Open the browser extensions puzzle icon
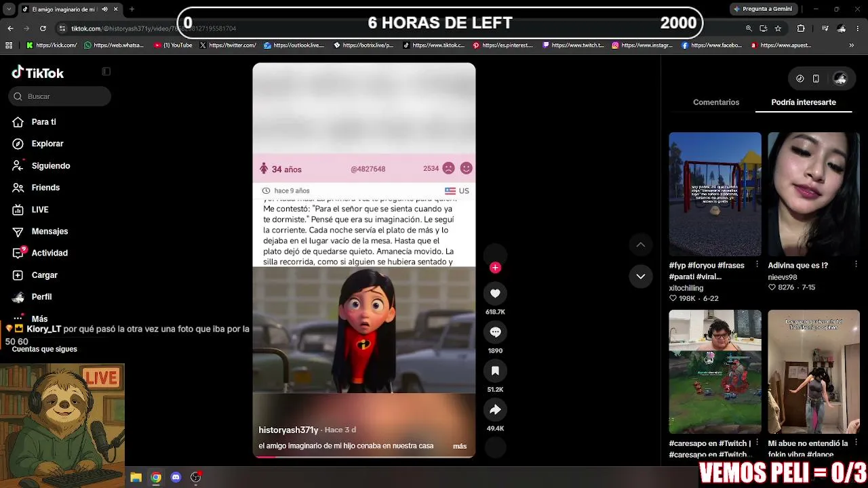868x488 pixels. pyautogui.click(x=801, y=28)
